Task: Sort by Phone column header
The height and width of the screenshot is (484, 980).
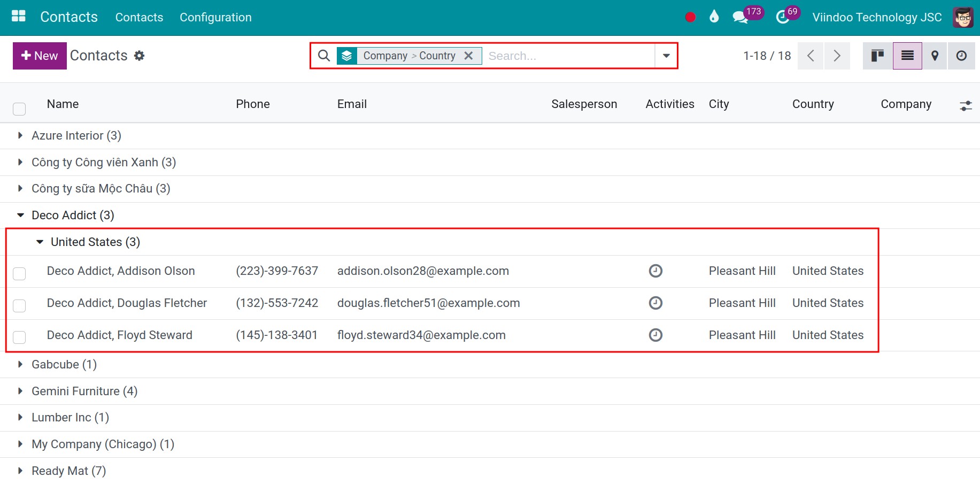Action: [253, 104]
